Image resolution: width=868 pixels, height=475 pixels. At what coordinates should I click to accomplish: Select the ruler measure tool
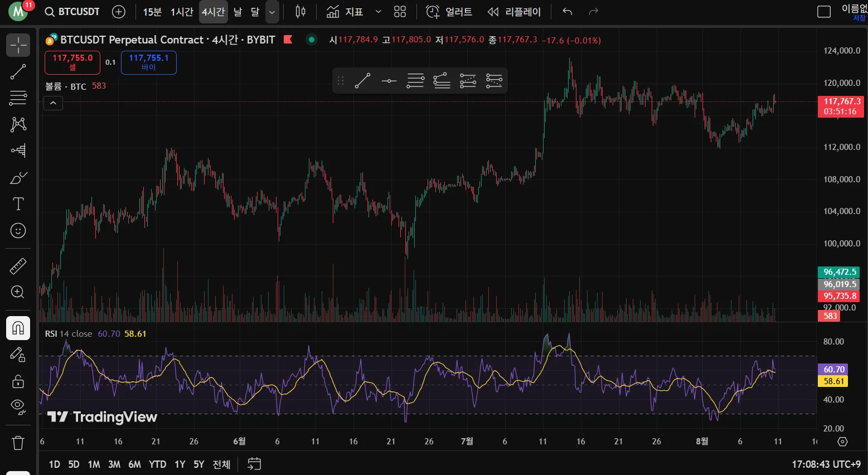[18, 266]
